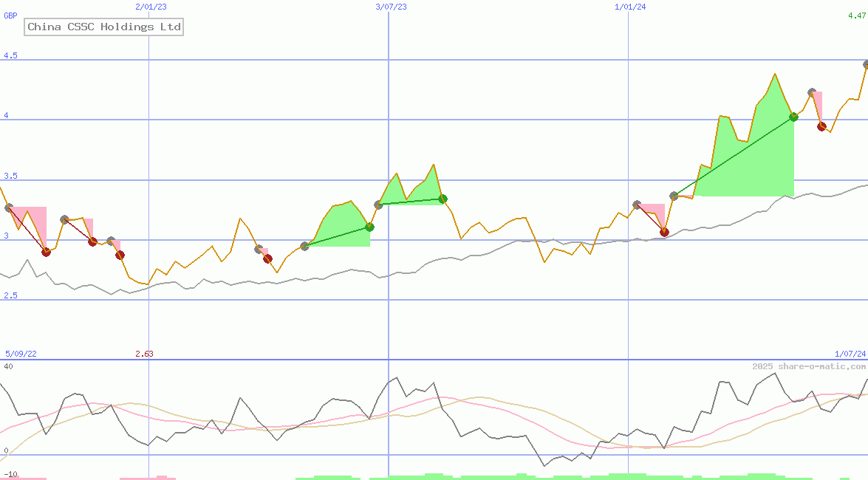Click grey entry marker right after 1/01/24 line
868x480 pixels.
638,205
